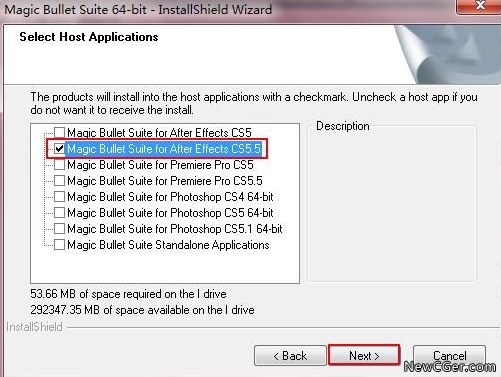
Task: Select Photoshop CS5 64-bit list entry text
Action: 170,213
